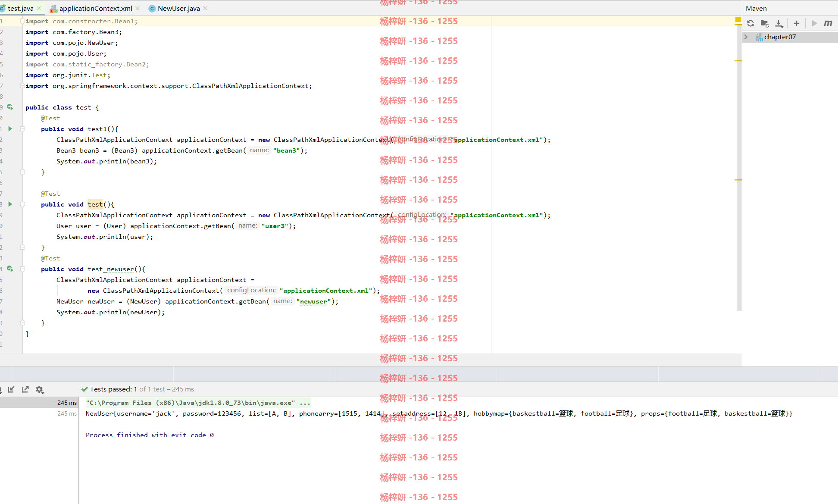The height and width of the screenshot is (504, 838).
Task: Add Maven project with plus icon
Action: [797, 23]
